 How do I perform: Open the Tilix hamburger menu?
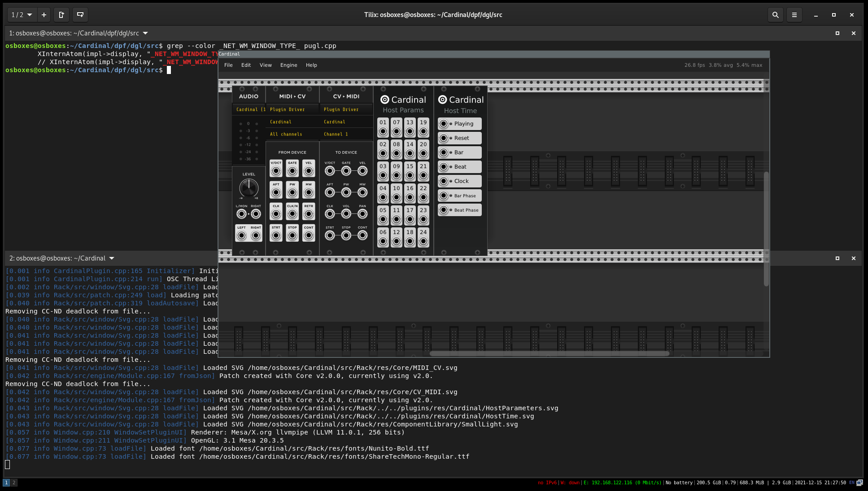pos(794,15)
